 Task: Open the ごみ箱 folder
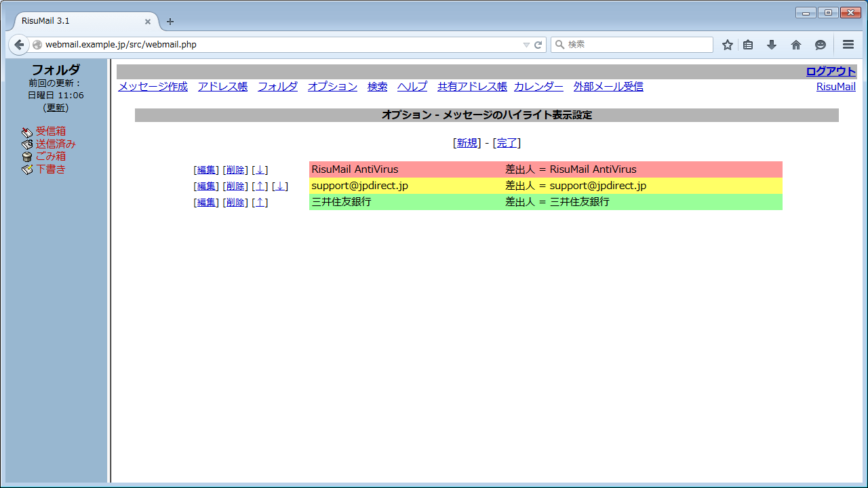(51, 157)
